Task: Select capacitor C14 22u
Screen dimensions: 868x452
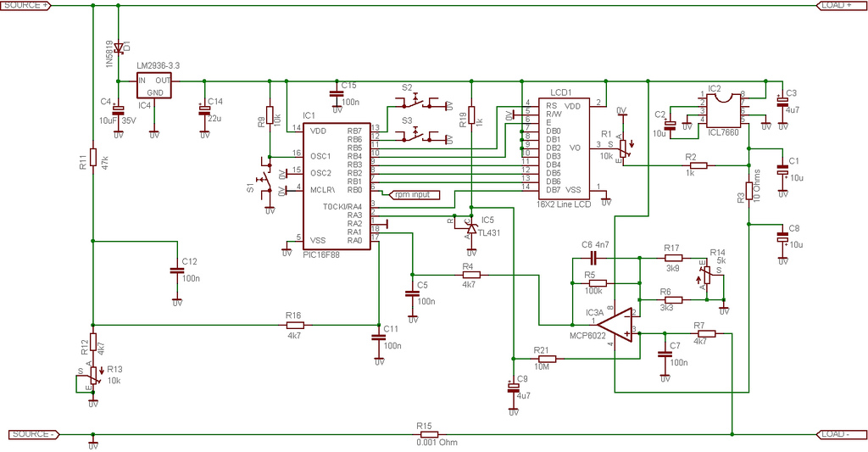Action: coord(204,109)
